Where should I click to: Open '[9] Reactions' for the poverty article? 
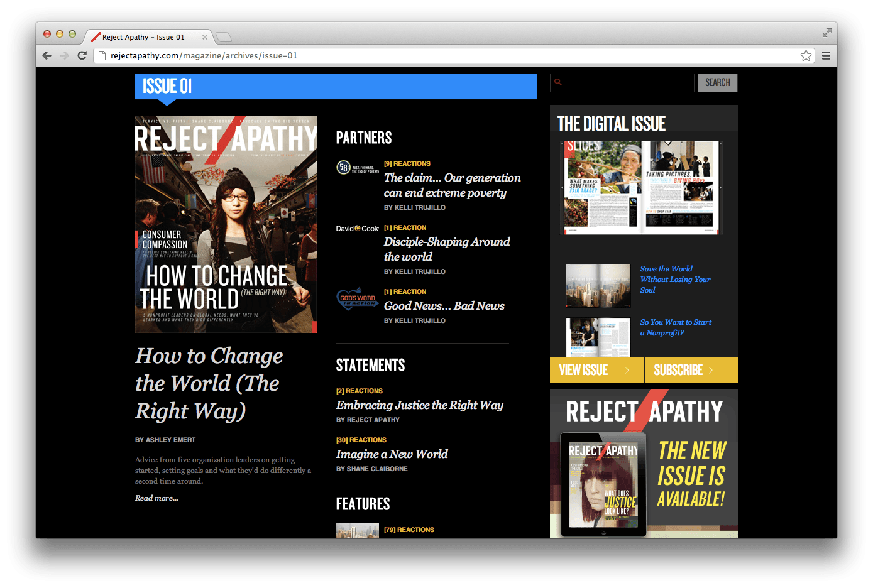[x=407, y=163]
